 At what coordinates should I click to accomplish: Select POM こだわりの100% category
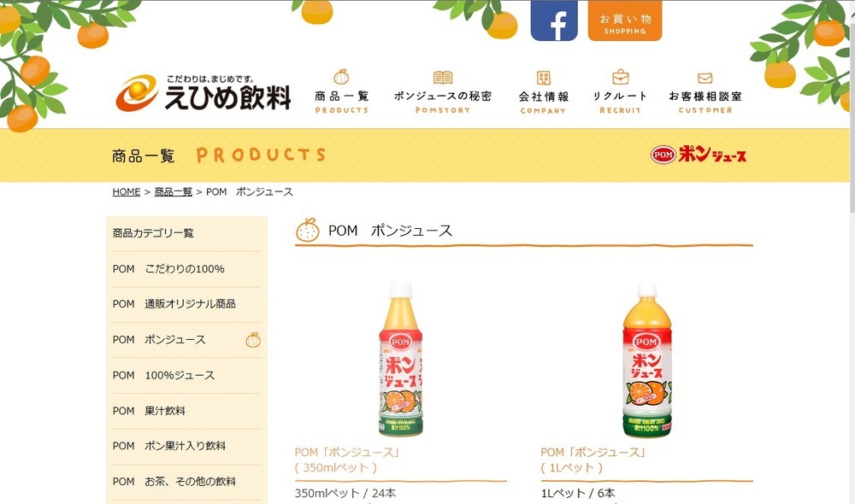click(186, 268)
